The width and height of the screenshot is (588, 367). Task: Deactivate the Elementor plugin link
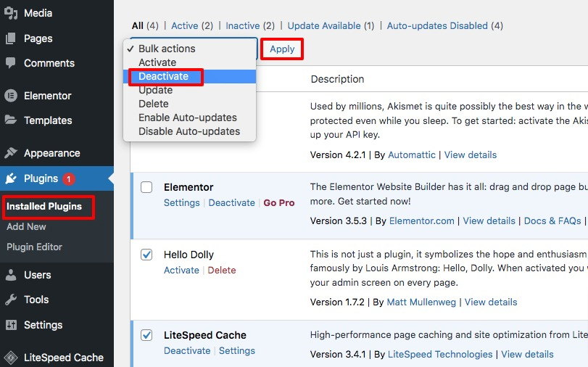231,202
